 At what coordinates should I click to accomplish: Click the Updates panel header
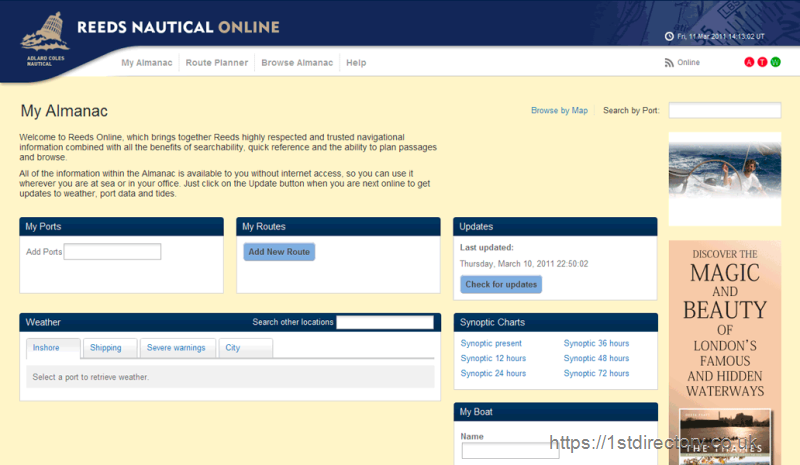(x=555, y=227)
